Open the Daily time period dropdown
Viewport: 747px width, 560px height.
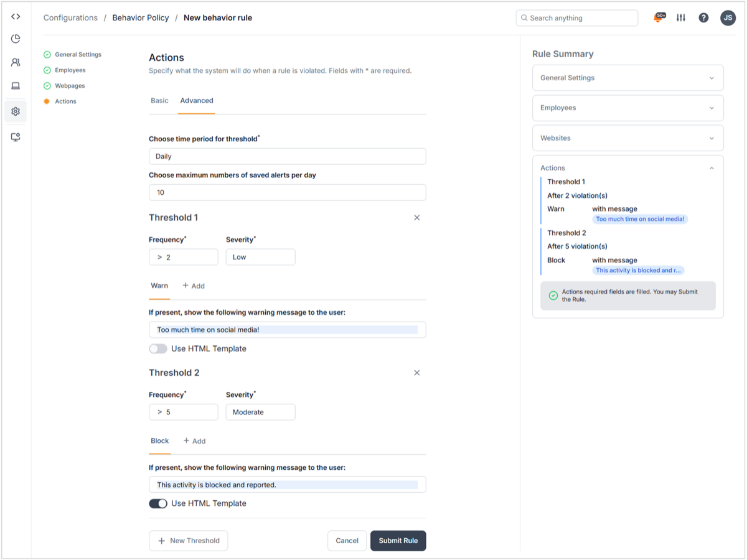(288, 156)
